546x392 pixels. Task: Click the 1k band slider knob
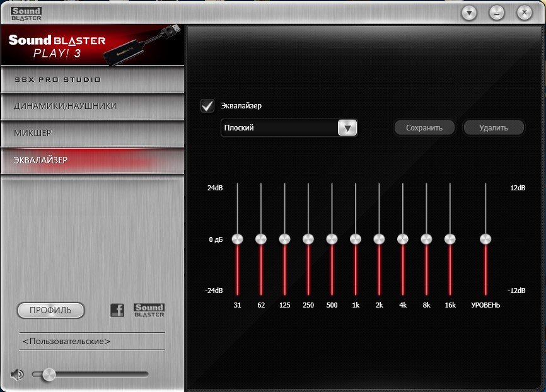[x=356, y=239]
